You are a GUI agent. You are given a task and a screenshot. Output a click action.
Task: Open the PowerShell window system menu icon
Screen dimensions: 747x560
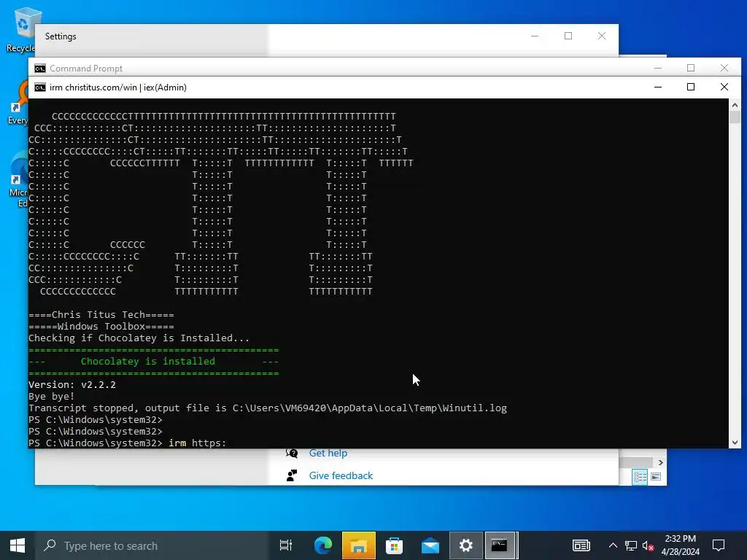40,87
